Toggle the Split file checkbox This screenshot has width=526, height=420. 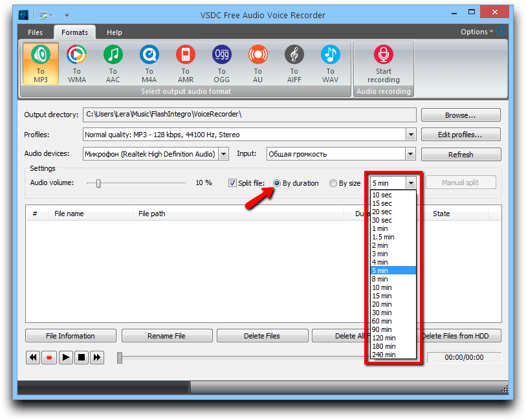232,183
